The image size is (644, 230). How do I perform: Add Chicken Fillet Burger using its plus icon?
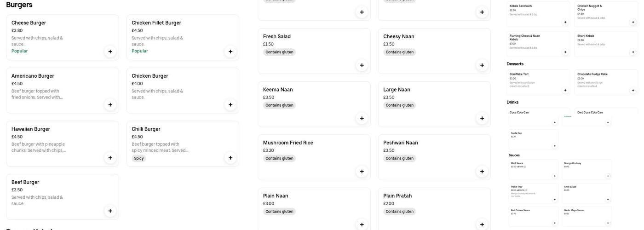pos(230,52)
